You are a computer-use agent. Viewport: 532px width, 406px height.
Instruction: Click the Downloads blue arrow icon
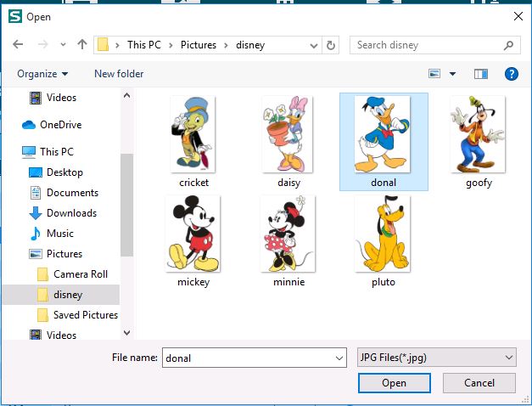pyautogui.click(x=36, y=213)
